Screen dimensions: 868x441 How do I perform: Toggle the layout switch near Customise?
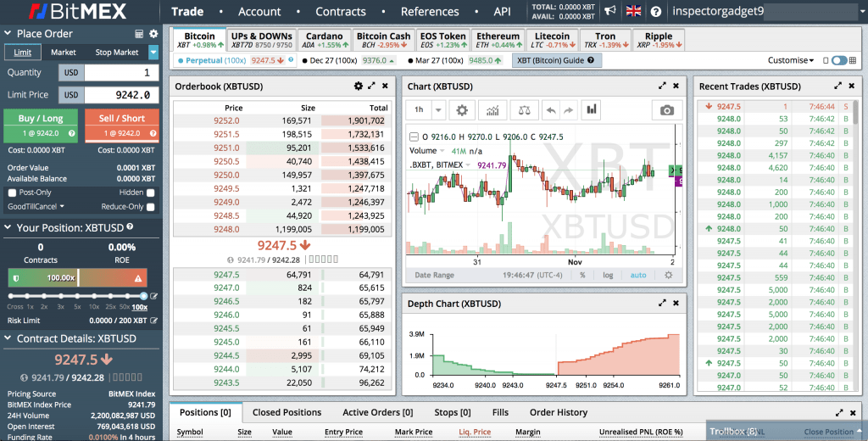click(x=839, y=60)
